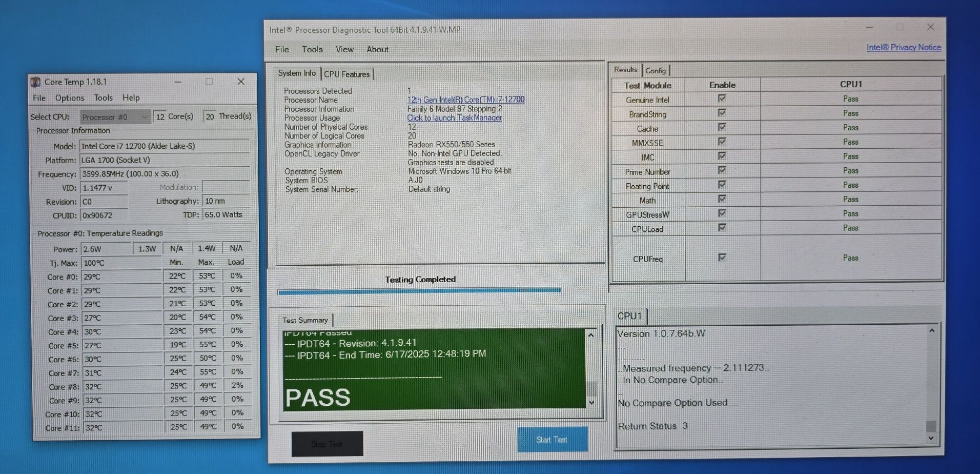
Task: Click the Radeon RX550/550 Series graphics info
Action: 452,145
